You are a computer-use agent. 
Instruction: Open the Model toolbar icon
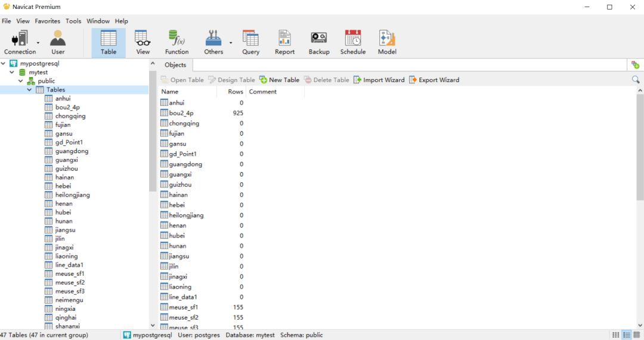pyautogui.click(x=387, y=43)
